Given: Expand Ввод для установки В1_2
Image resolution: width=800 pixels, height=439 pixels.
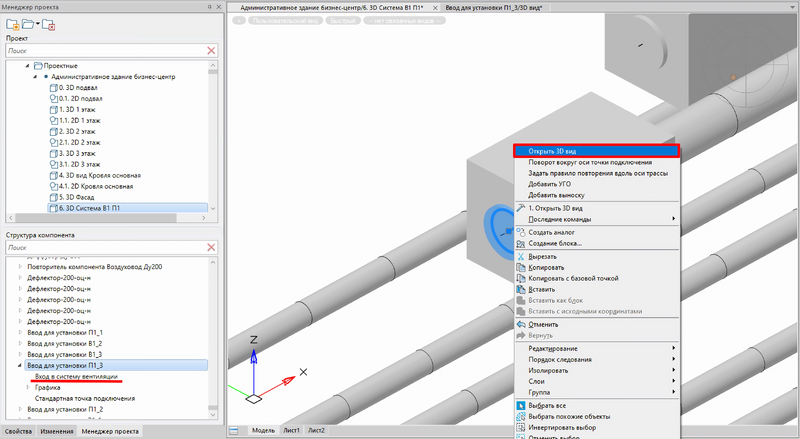Looking at the screenshot, I should (20, 344).
